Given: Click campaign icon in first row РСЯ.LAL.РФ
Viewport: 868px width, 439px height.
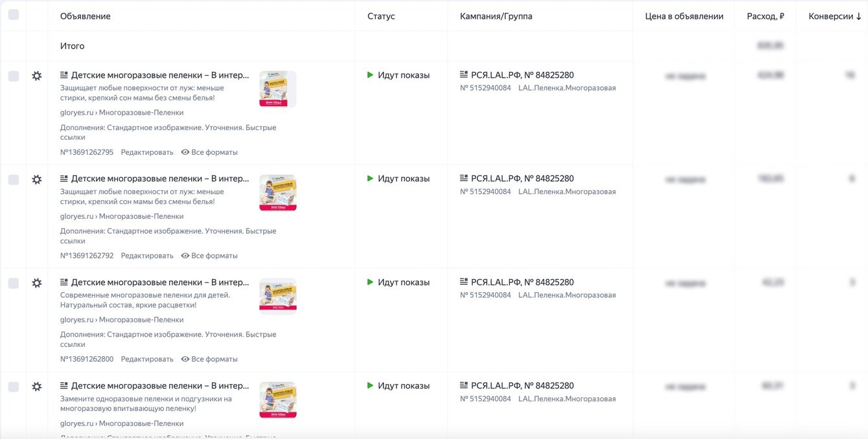Looking at the screenshot, I should point(464,75).
